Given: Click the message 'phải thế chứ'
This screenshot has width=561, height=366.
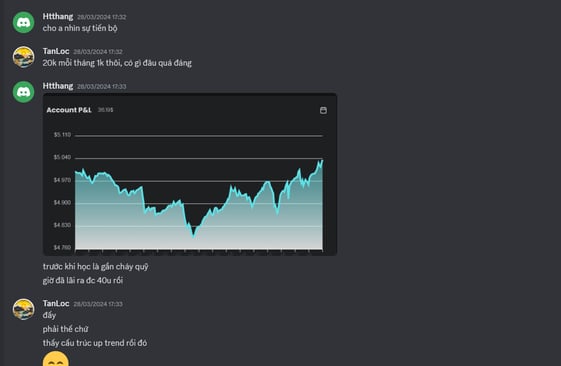Looking at the screenshot, I should 65,329.
